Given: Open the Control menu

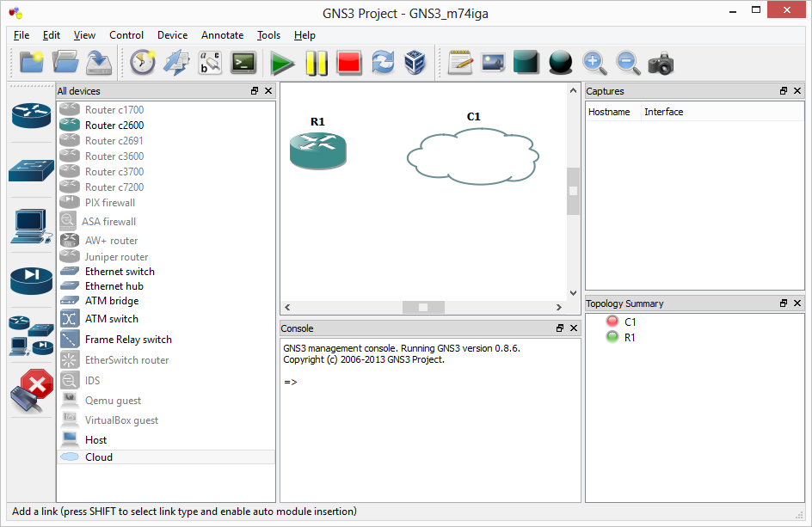Looking at the screenshot, I should (126, 35).
